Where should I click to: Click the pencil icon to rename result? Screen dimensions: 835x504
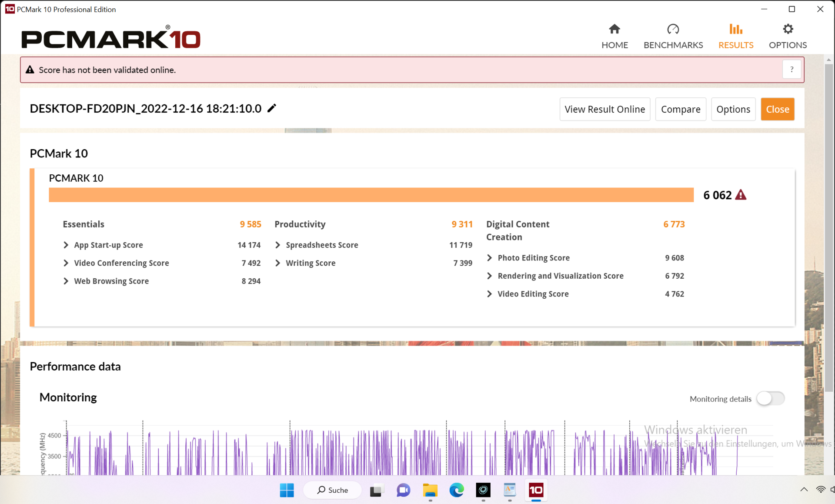pos(272,108)
